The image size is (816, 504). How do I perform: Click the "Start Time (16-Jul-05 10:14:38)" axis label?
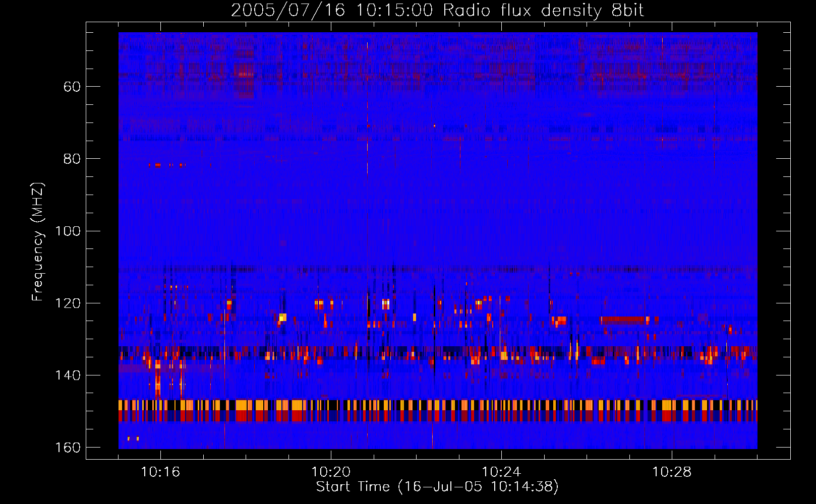(x=437, y=487)
